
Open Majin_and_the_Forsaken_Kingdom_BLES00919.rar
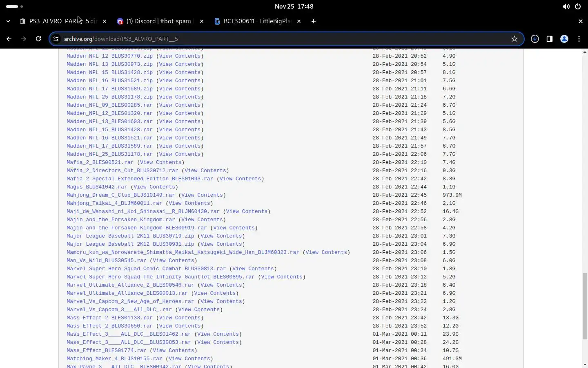[x=137, y=228]
